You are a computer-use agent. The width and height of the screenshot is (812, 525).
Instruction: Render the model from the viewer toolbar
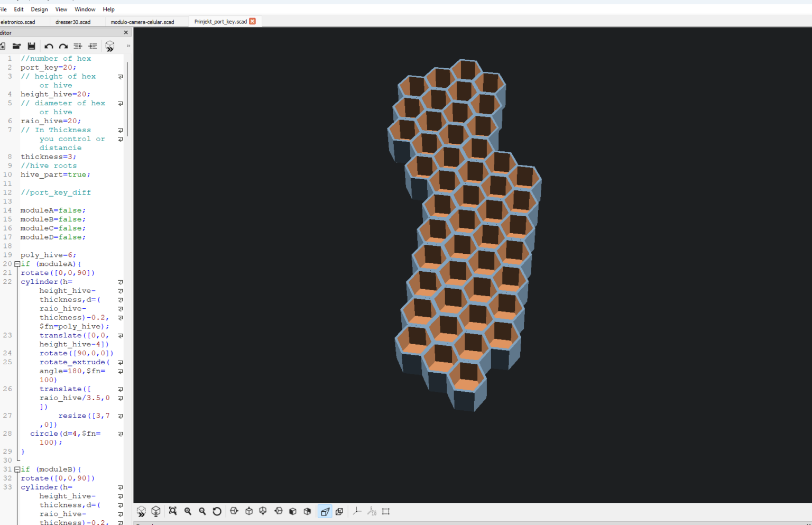156,511
